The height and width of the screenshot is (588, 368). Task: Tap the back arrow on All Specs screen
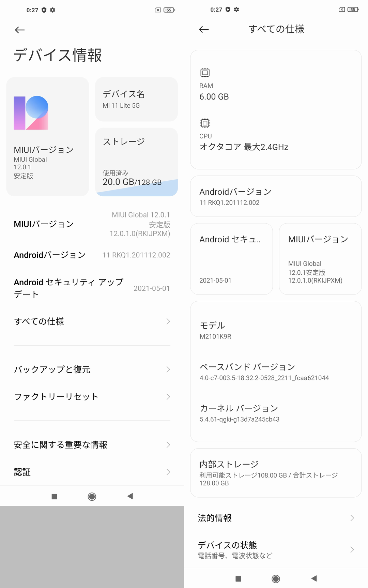click(x=204, y=29)
